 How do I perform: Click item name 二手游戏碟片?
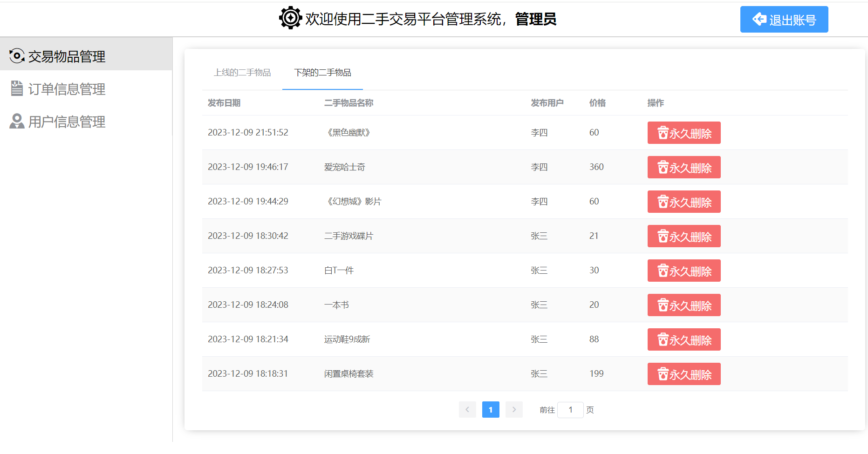click(x=349, y=236)
